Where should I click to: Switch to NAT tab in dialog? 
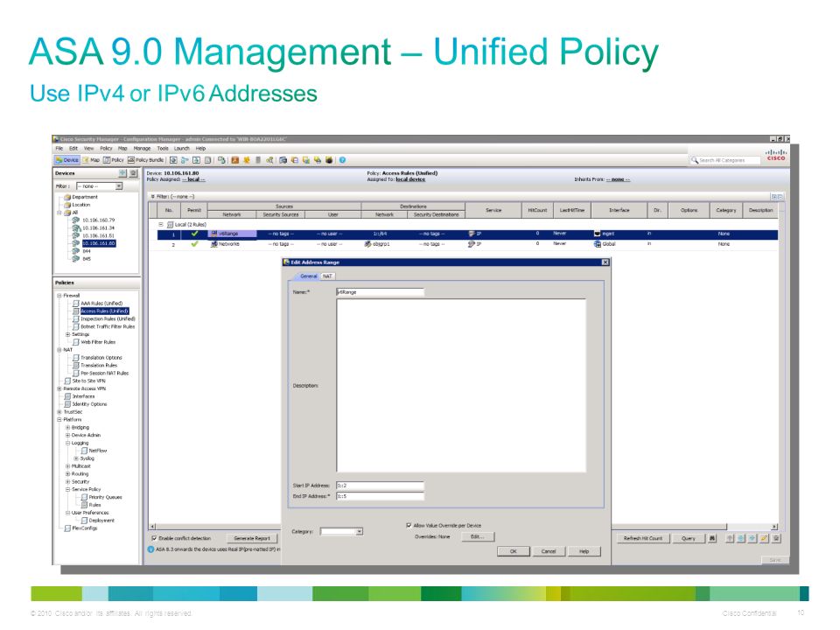pos(327,276)
